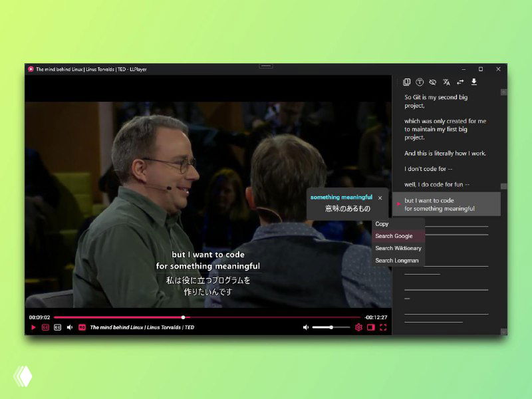
Task: Enter fullscreen mode
Action: [383, 327]
